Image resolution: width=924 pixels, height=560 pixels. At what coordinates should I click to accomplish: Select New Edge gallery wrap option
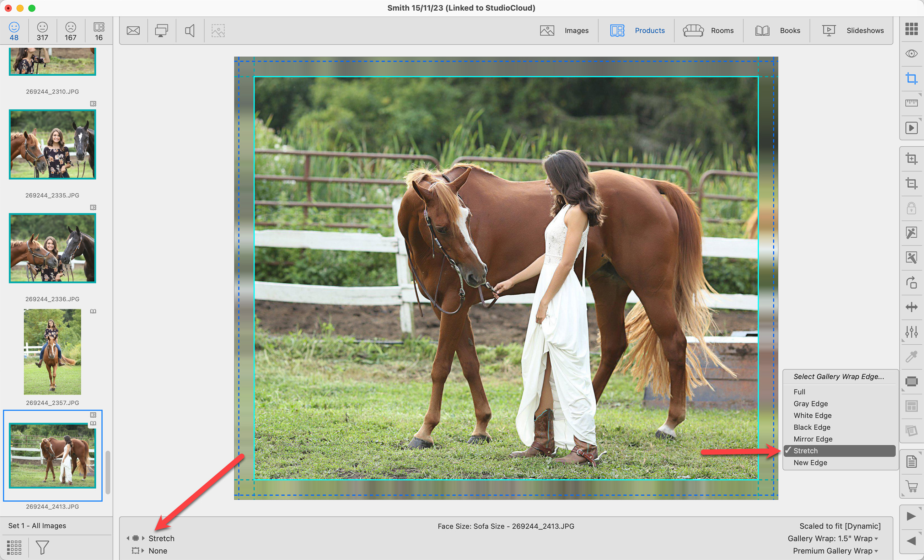point(810,463)
